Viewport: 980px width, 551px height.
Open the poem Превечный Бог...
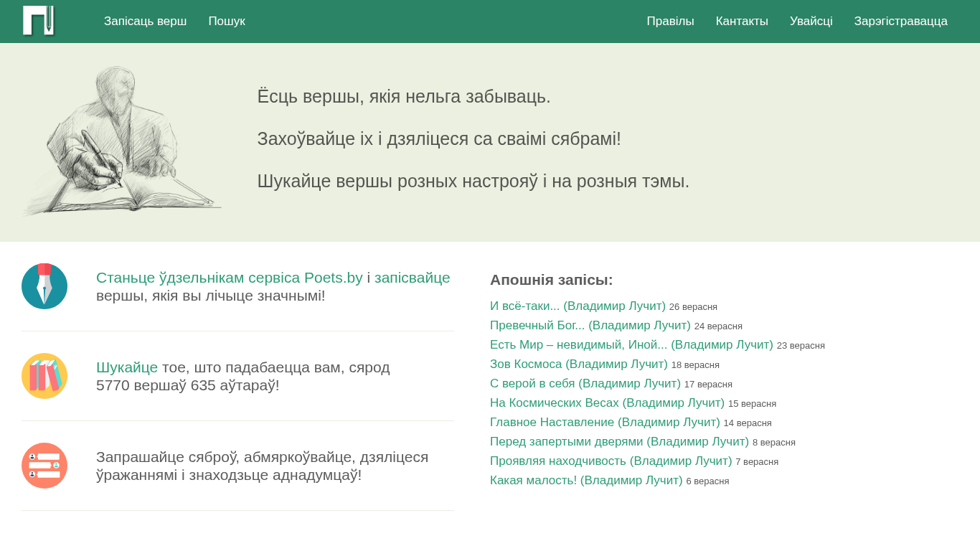590,326
